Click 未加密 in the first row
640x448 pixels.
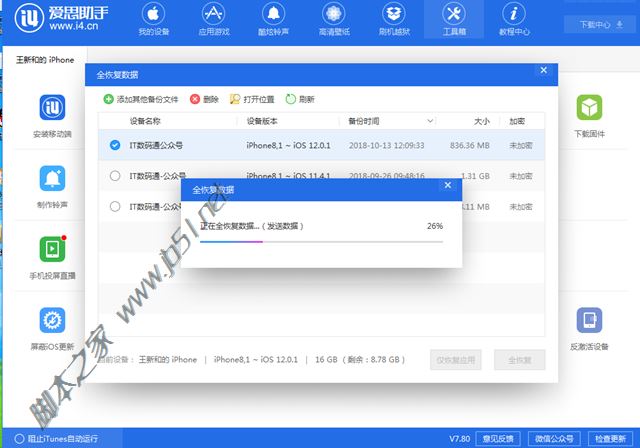pos(521,145)
